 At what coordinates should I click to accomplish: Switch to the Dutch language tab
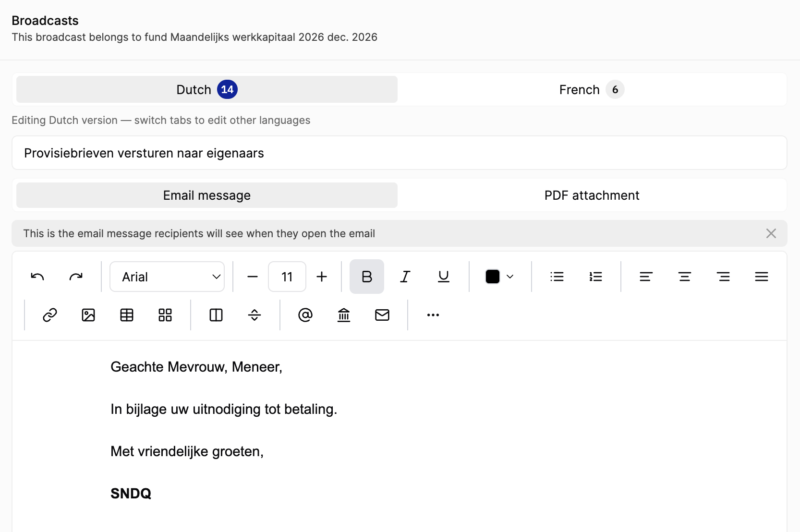(x=207, y=89)
